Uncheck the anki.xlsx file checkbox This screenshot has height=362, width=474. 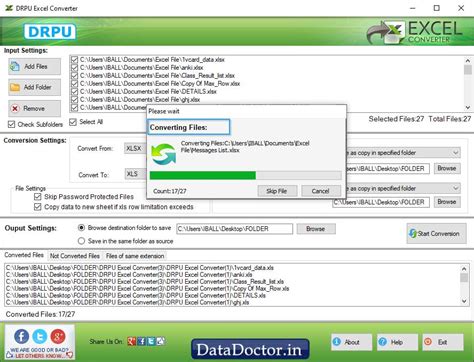click(x=74, y=68)
